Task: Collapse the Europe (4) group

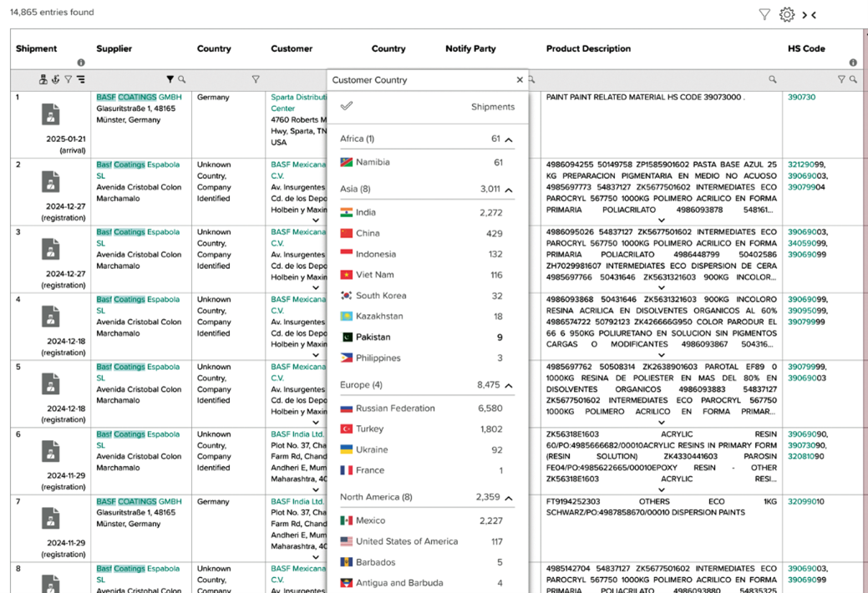Action: click(509, 385)
